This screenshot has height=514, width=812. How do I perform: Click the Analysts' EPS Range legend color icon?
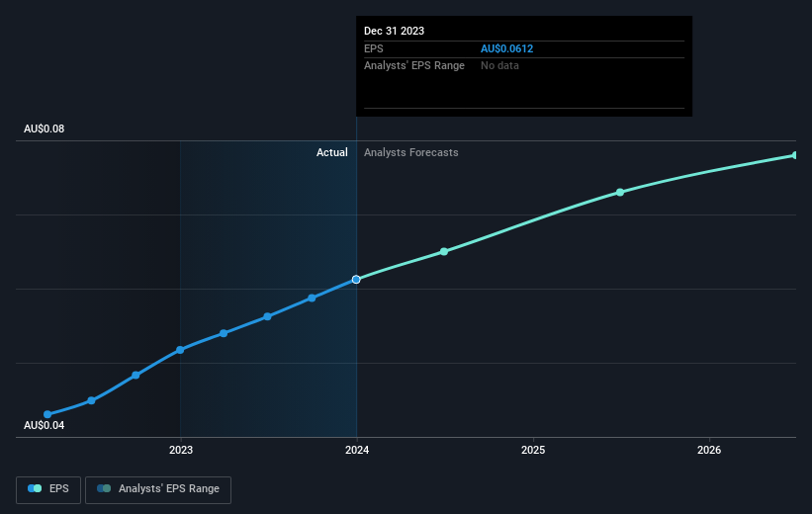104,488
